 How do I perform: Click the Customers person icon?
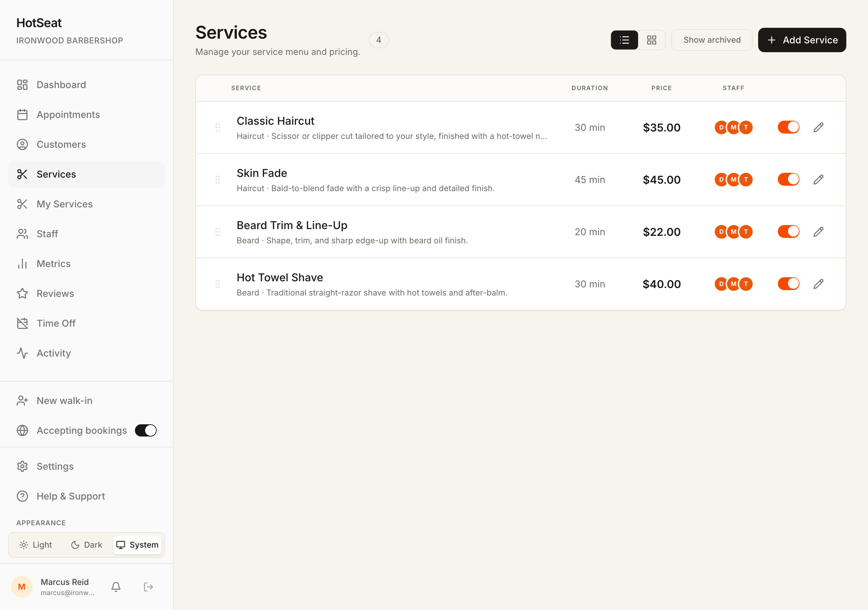[22, 144]
